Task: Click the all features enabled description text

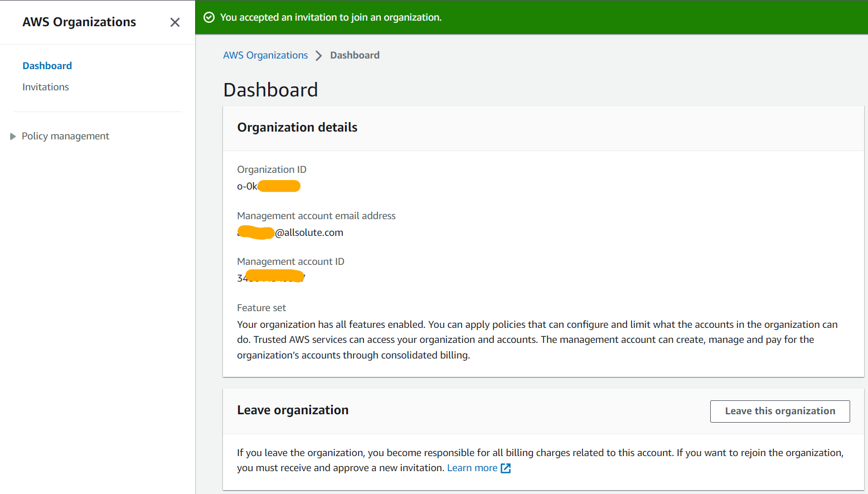Action: 537,340
